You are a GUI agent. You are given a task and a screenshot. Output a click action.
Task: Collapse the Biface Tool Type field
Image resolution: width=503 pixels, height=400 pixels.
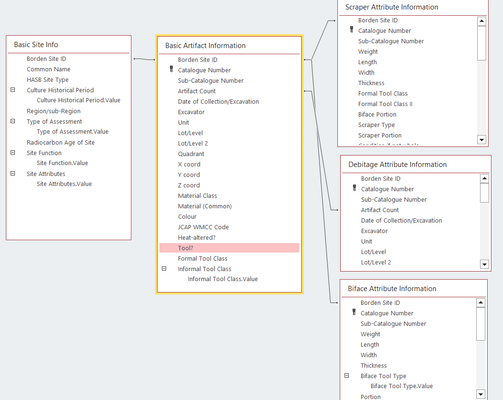point(347,375)
